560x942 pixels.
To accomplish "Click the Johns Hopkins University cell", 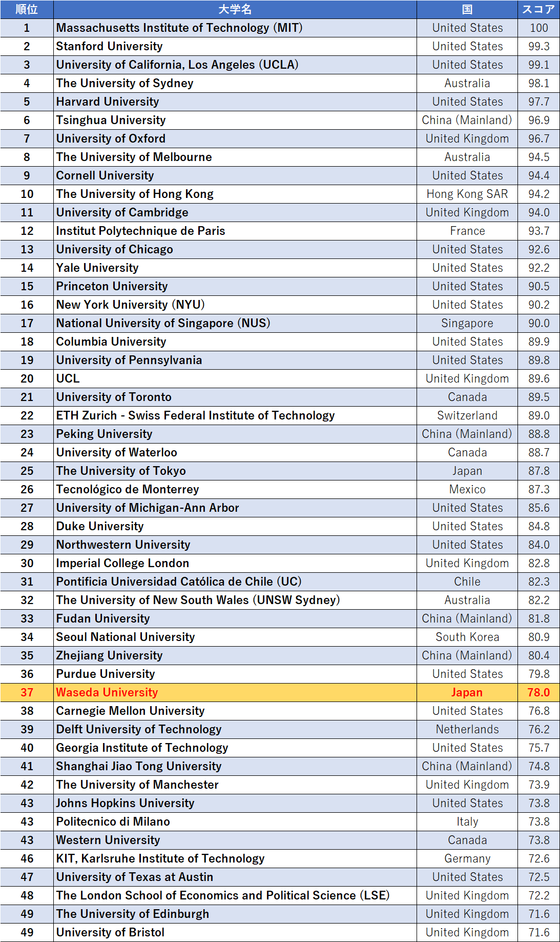I will (x=235, y=803).
